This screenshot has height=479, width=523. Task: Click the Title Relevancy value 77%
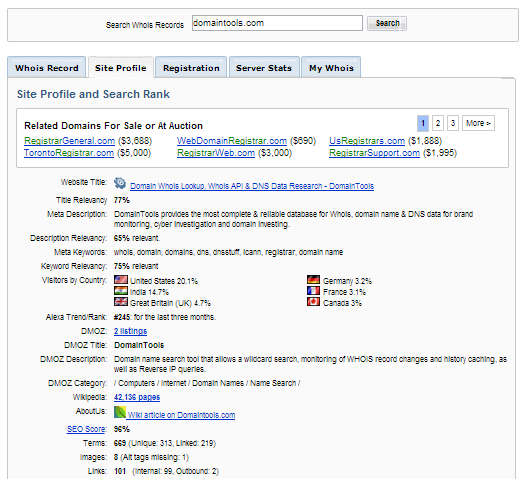click(x=122, y=200)
